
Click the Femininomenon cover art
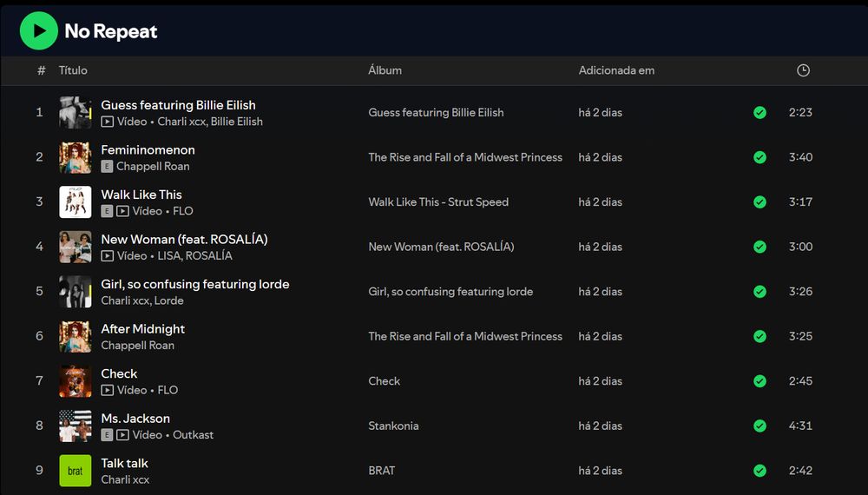coord(76,157)
